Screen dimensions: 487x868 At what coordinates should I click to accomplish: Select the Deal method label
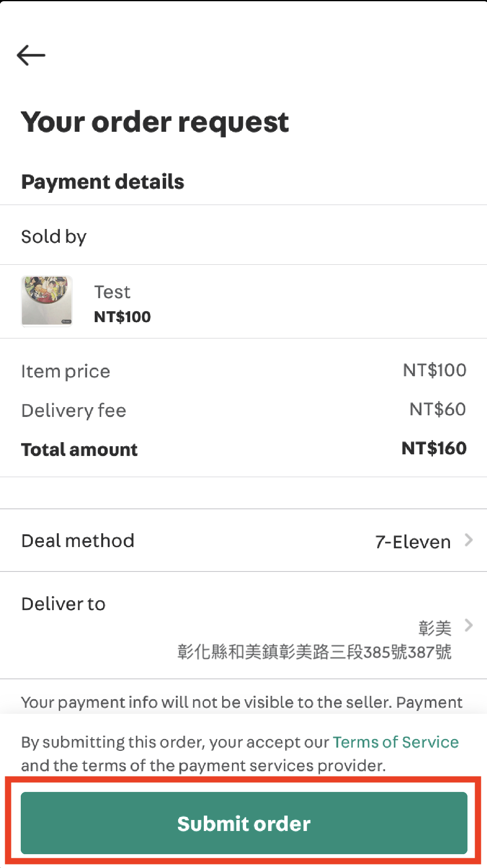click(x=78, y=541)
